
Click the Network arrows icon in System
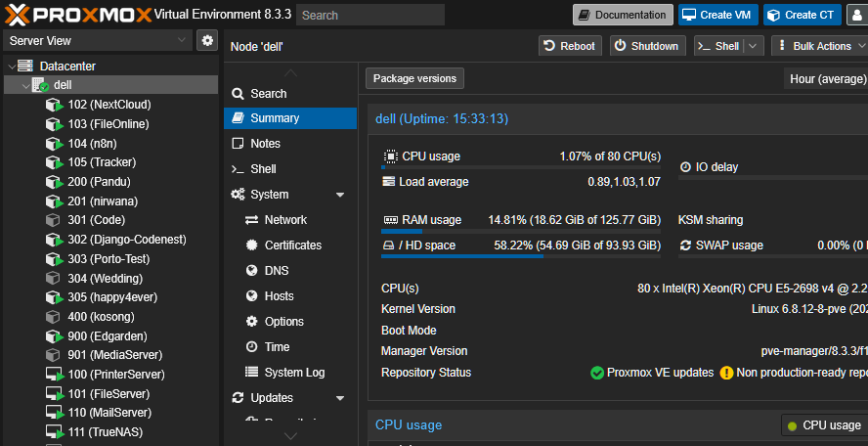pyautogui.click(x=252, y=220)
